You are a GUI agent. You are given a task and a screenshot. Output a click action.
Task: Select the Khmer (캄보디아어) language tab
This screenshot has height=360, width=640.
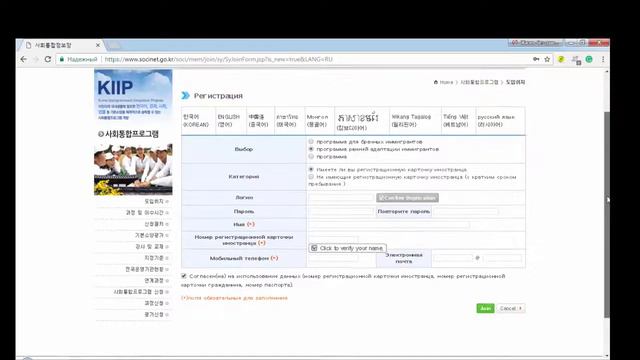[362, 120]
